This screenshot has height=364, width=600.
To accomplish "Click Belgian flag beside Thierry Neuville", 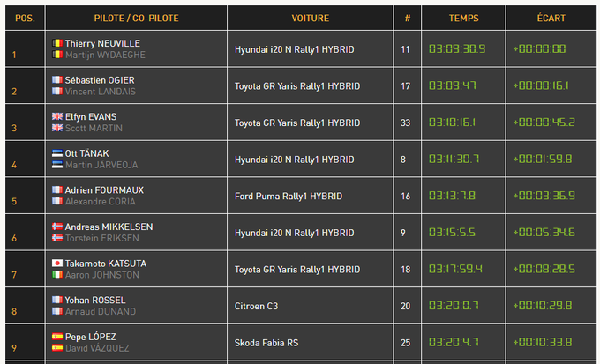I will [x=57, y=43].
